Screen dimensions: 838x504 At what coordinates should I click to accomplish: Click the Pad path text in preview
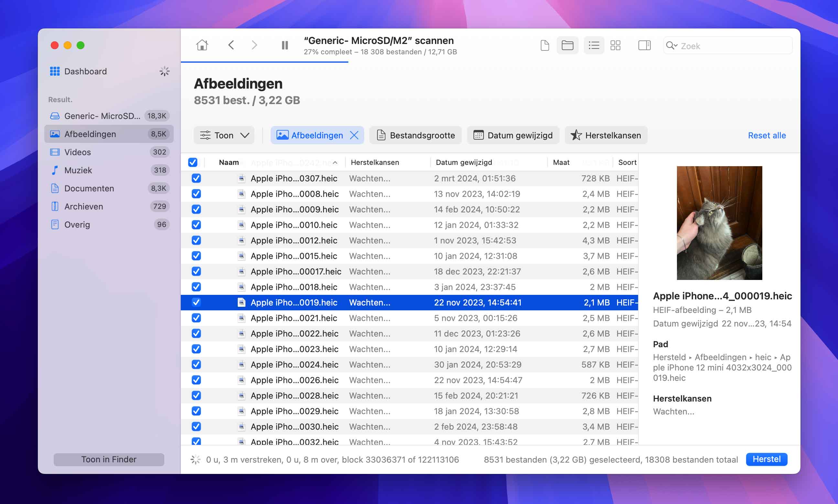tap(722, 368)
